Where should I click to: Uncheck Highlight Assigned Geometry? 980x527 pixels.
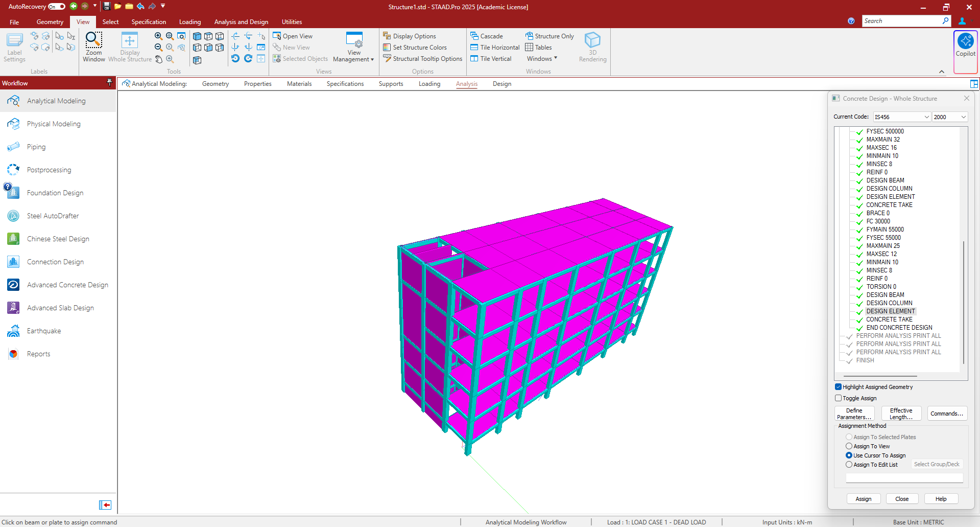tap(838, 387)
